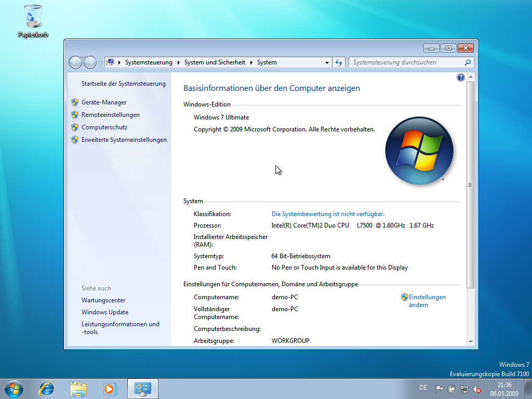Screen dimensions: 532x399
Task: Click Die Systembewertung ist nicht verfügbar link
Action: (328, 214)
